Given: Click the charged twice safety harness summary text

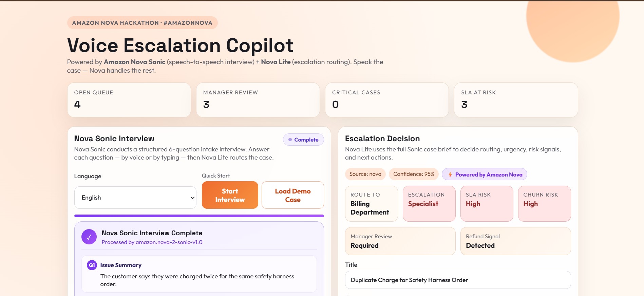Looking at the screenshot, I should pyautogui.click(x=197, y=280).
